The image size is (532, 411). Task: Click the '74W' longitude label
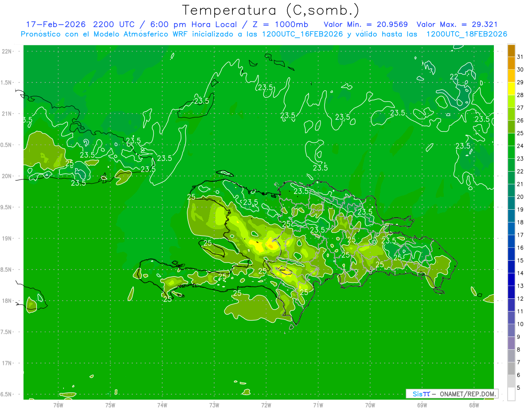pos(162,405)
